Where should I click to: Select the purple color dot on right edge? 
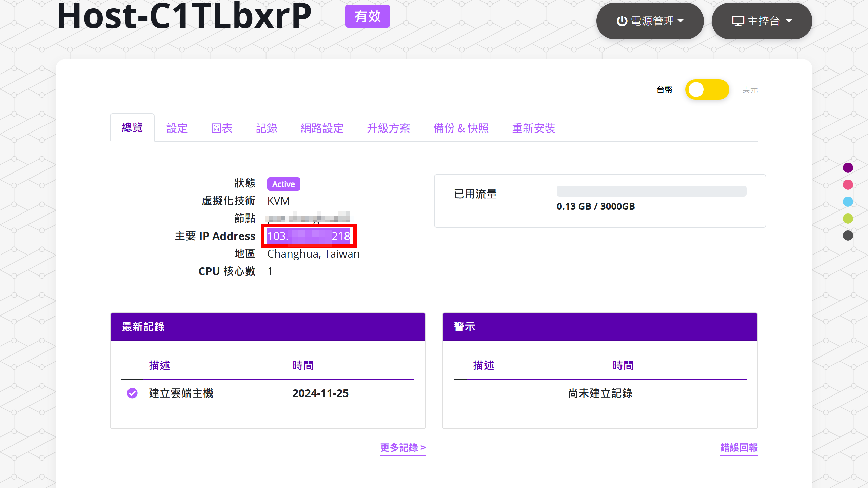point(848,168)
